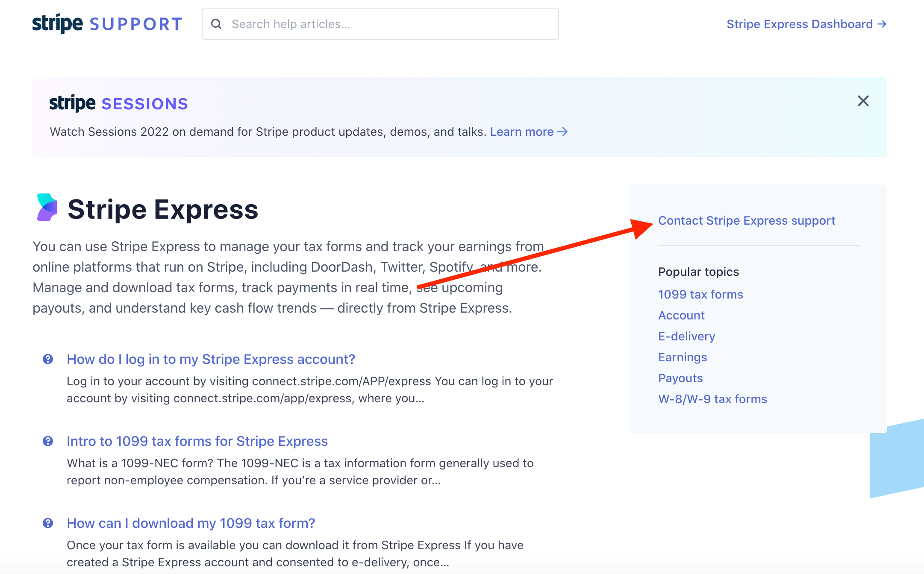Open the 1099 tax forms topic
The image size is (924, 574).
click(x=700, y=294)
